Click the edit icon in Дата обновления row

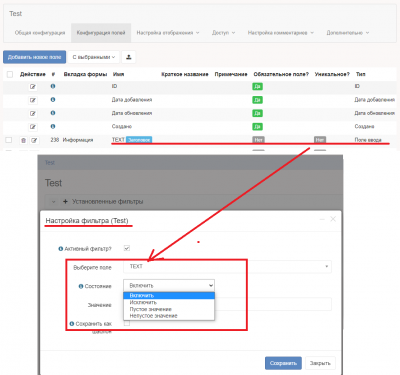pos(33,113)
